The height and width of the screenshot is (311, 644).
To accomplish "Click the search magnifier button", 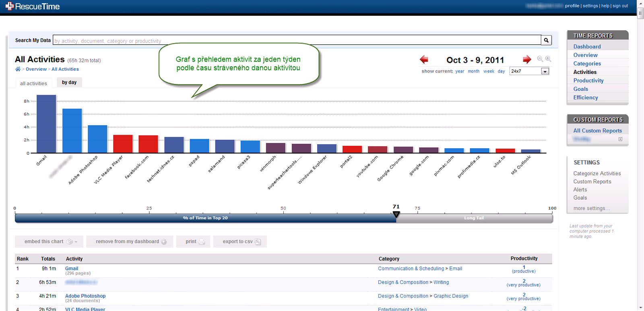I will [x=546, y=40].
